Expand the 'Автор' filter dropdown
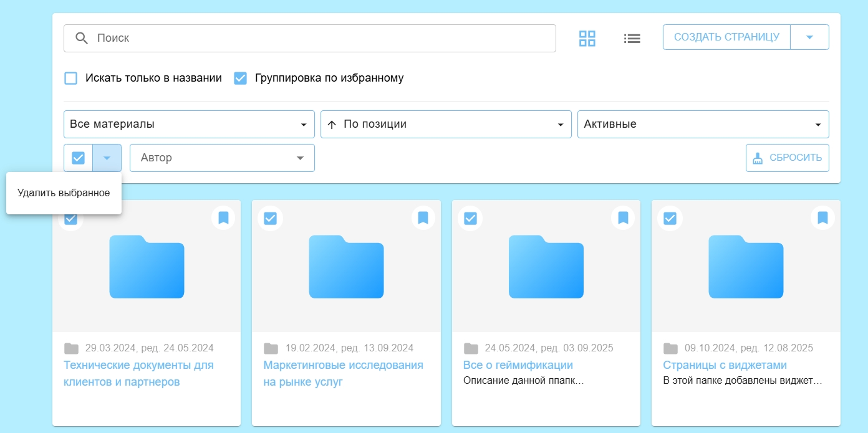The image size is (868, 433). [221, 158]
